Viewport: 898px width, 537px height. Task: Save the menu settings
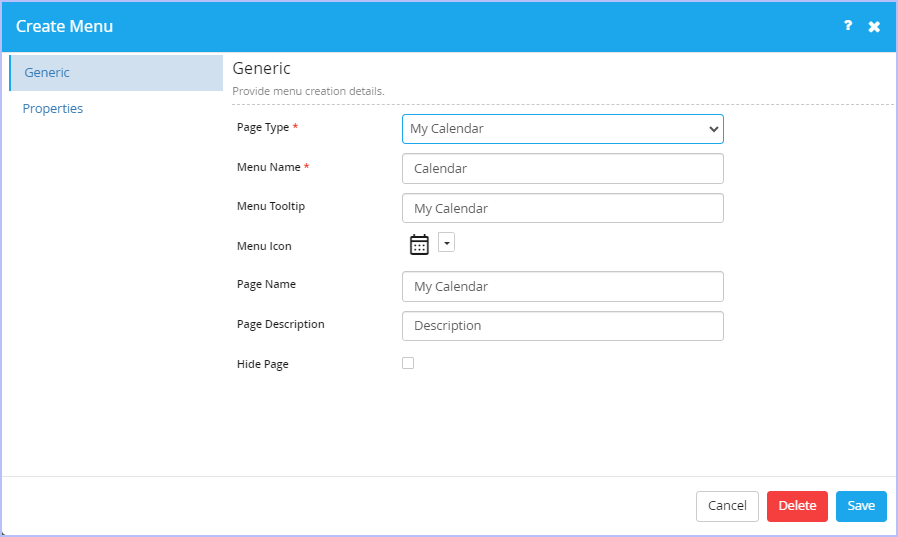(x=861, y=506)
